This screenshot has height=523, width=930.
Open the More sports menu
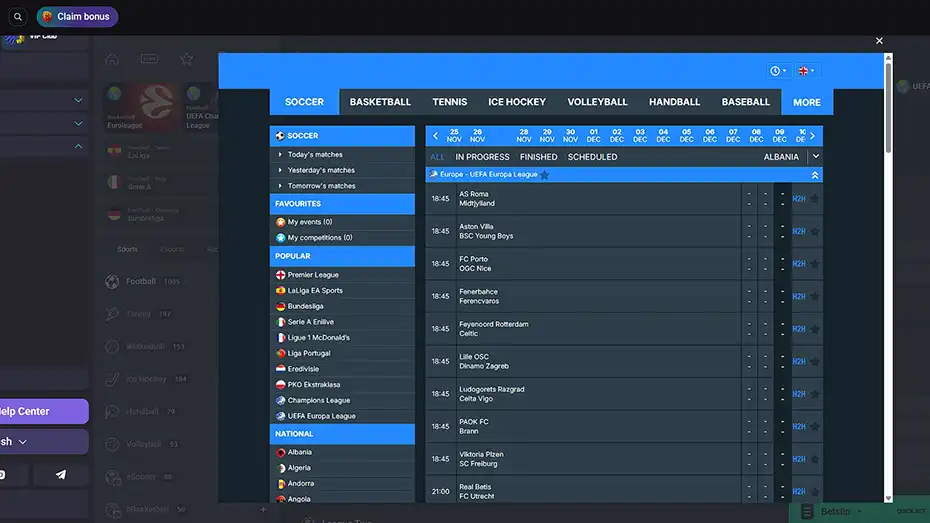(807, 102)
